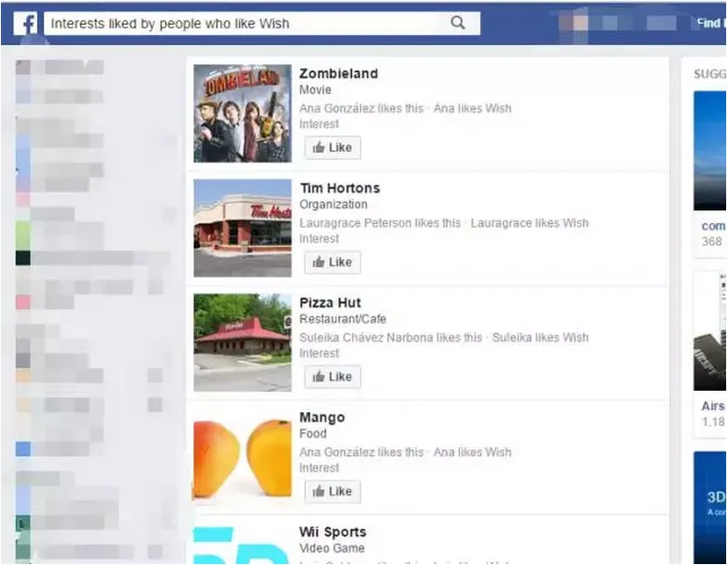Screen dimensions: 728x565
Task: Focus the Facebook search input field
Action: [x=262, y=23]
